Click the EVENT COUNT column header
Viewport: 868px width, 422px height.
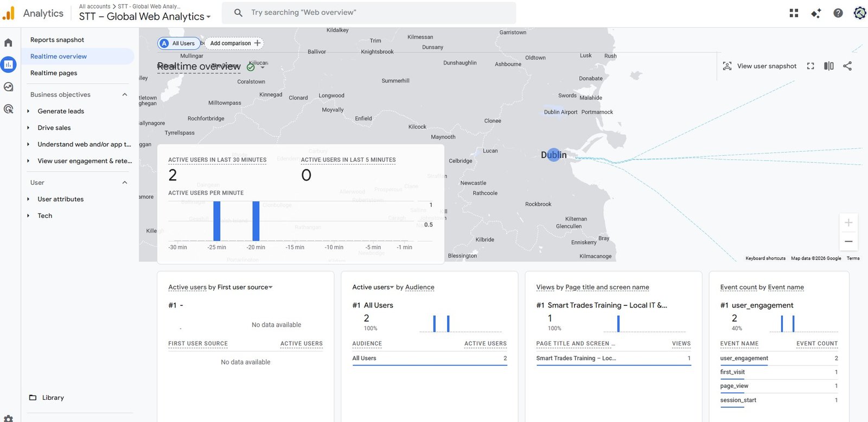(817, 344)
